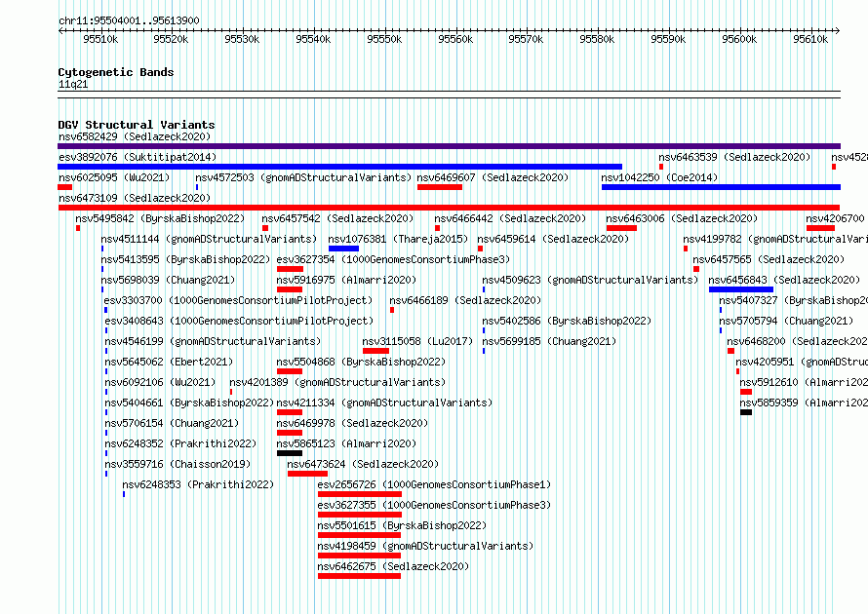Click the nsv5413595 (ByrskaBishop2022) label
The image size is (868, 614).
(185, 259)
